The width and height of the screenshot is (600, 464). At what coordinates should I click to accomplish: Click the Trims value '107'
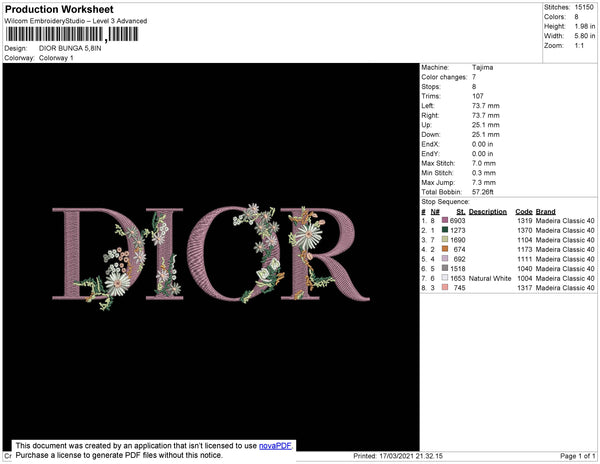click(x=478, y=96)
